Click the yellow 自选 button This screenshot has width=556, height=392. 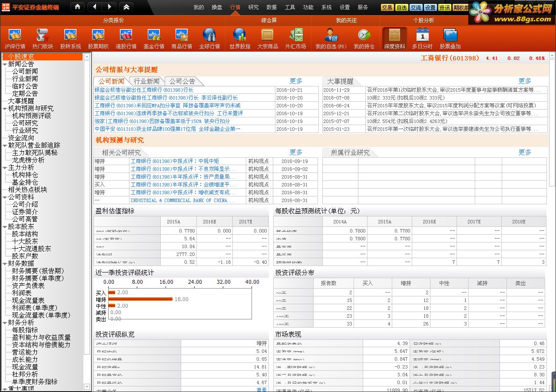(401, 7)
